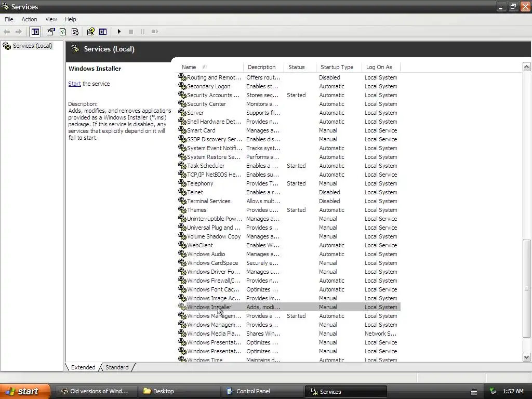Image resolution: width=532 pixels, height=399 pixels.
Task: Click the scrollbar down arrow
Action: 527,357
